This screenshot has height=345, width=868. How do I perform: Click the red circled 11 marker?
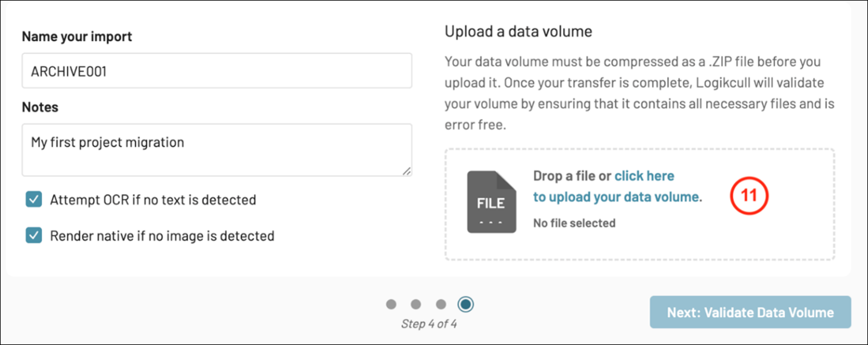[x=749, y=197]
